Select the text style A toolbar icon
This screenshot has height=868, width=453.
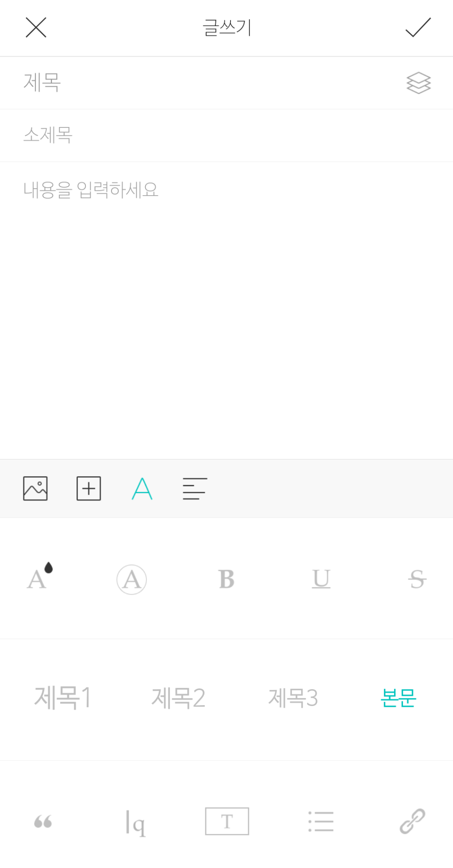[142, 489]
